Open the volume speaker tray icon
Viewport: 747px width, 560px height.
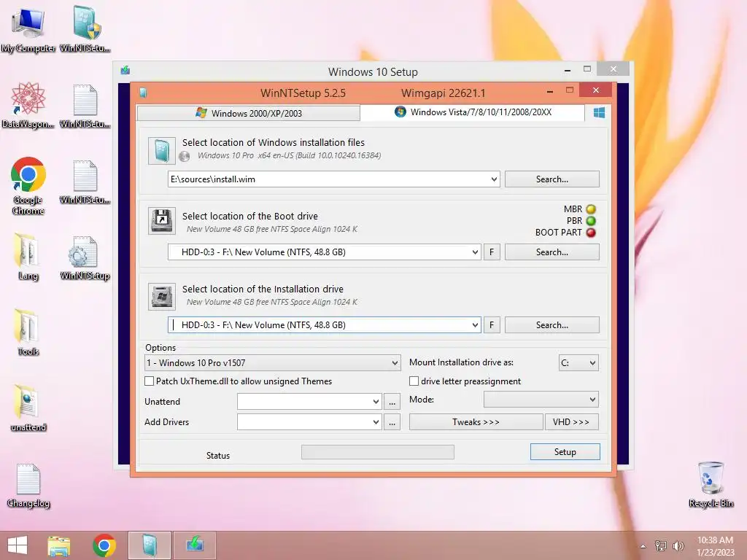click(678, 545)
